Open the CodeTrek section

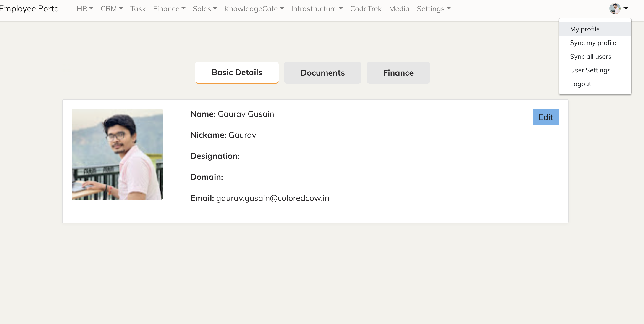coord(366,8)
